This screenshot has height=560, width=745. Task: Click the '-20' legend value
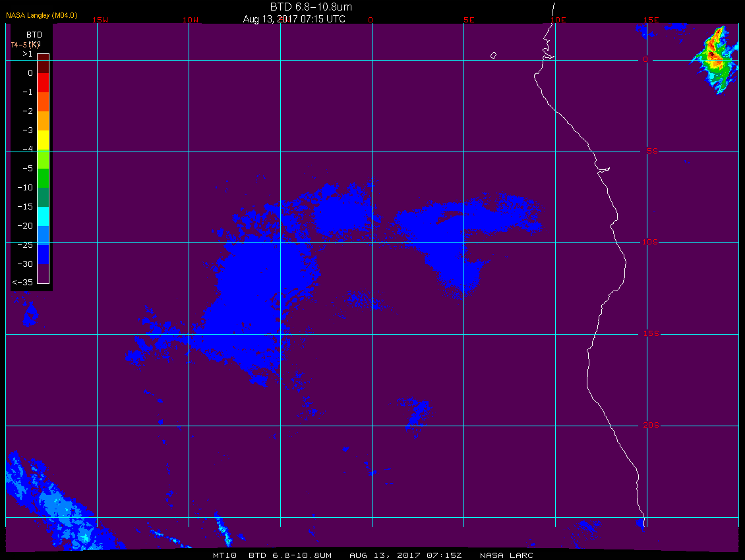(x=25, y=225)
